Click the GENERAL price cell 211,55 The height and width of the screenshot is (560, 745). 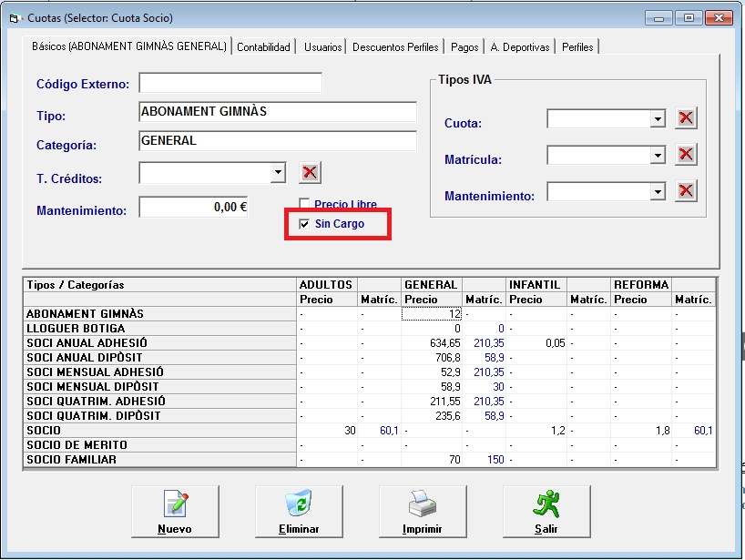pos(432,402)
